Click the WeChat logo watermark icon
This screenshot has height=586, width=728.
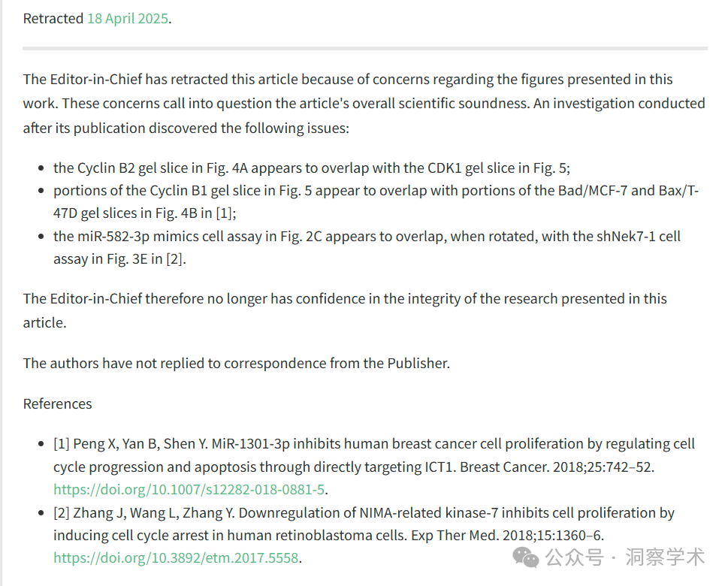[526, 557]
